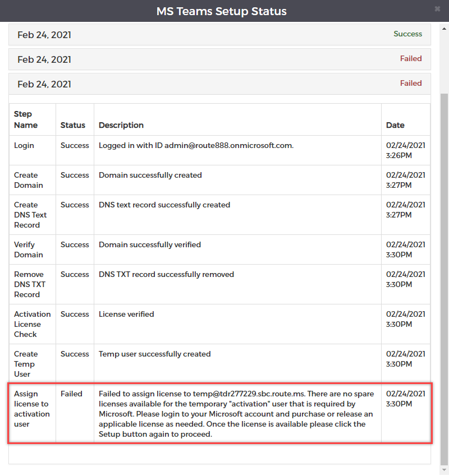Select the Verify Domain step cell
This screenshot has height=476, width=449.
tap(33, 249)
